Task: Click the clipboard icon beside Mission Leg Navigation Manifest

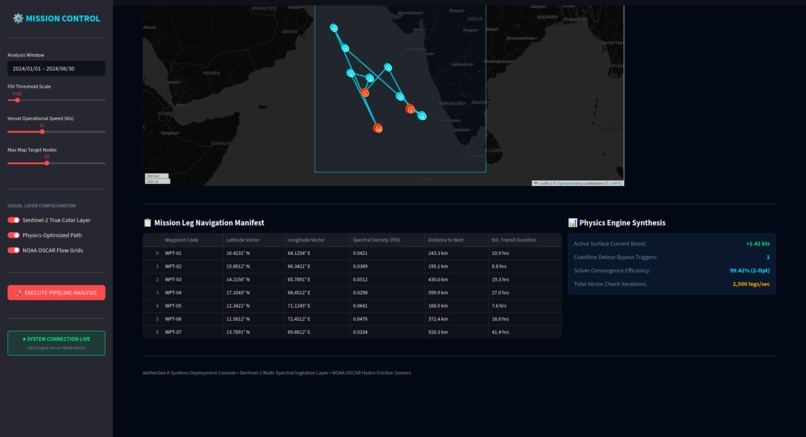Action: 148,223
